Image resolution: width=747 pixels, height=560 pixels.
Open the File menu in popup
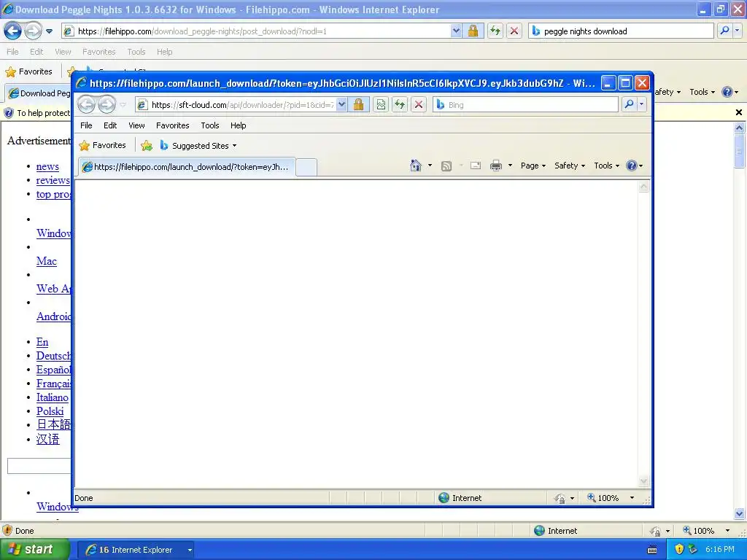(x=86, y=125)
